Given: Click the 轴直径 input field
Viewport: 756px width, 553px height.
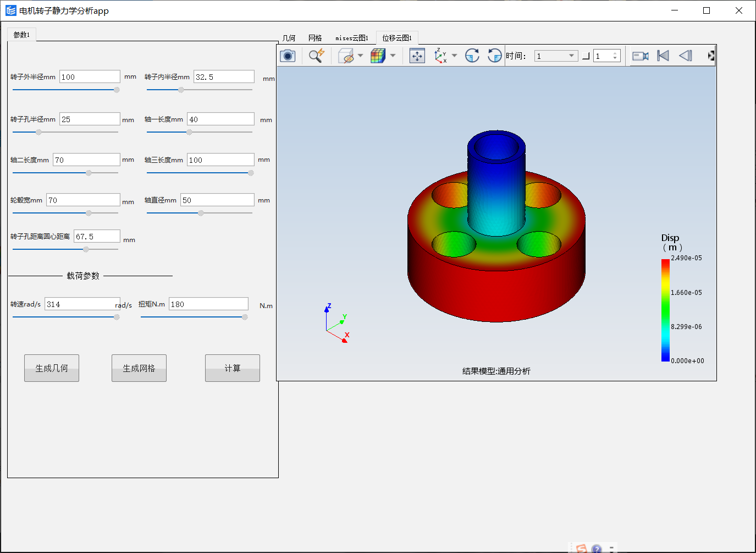Looking at the screenshot, I should pos(217,200).
